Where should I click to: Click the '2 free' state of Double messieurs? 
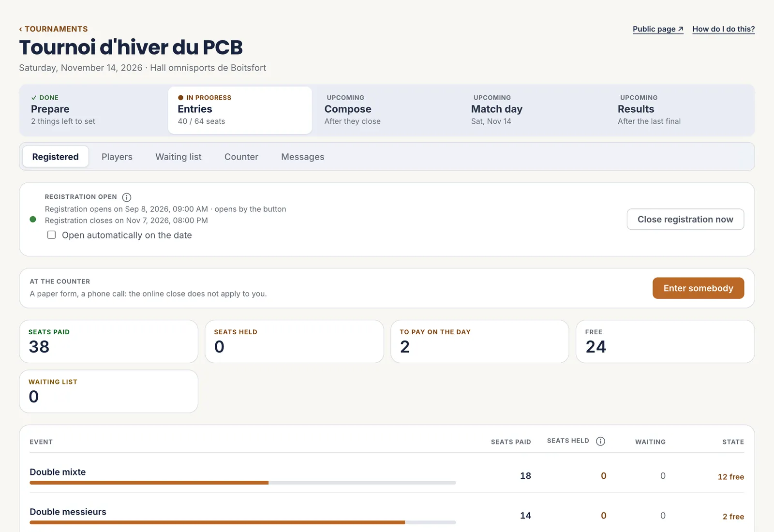[733, 517]
